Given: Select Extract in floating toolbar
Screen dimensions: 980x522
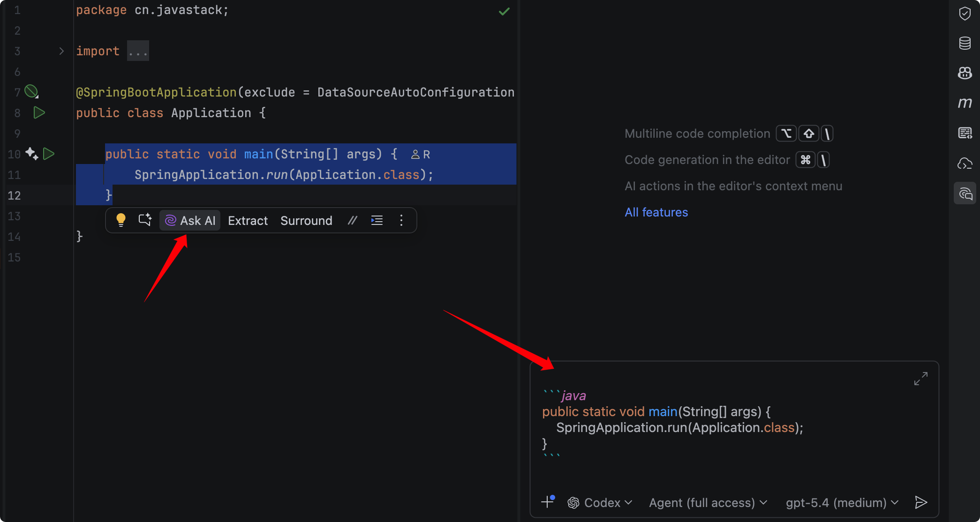Looking at the screenshot, I should tap(248, 220).
